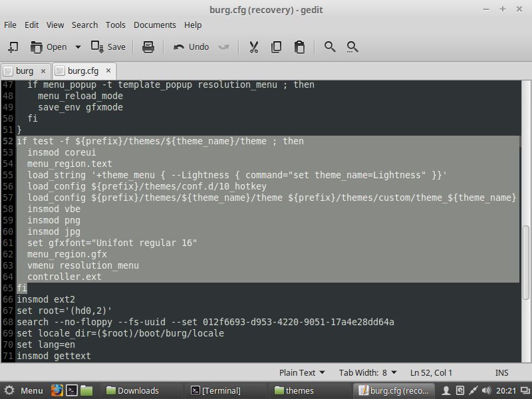This screenshot has height=399, width=532.
Task: Open the Plain Text language dropdown
Action: click(x=302, y=372)
